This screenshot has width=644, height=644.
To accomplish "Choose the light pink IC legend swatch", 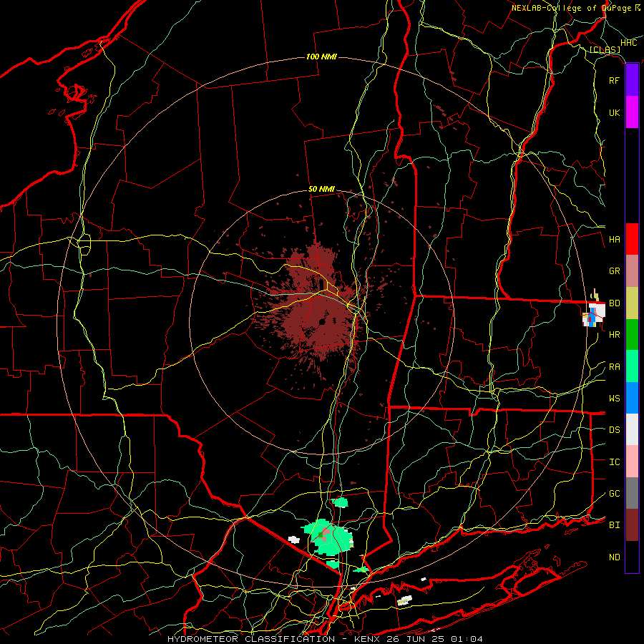I will point(632,462).
